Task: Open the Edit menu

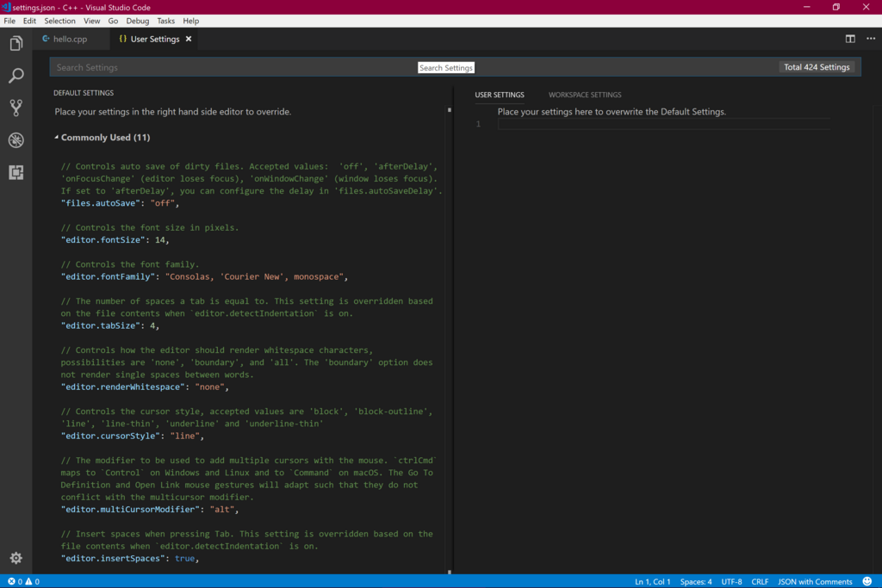Action: pos(29,21)
